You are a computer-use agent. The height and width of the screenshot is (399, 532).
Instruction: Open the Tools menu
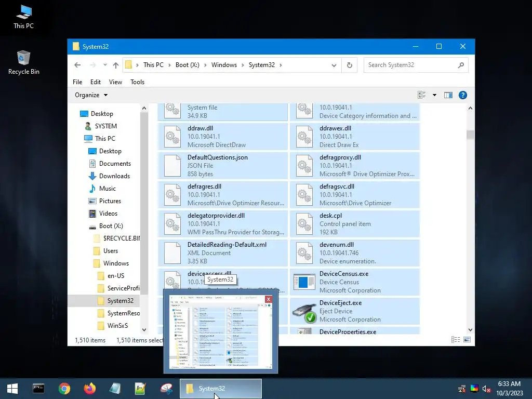coord(137,82)
